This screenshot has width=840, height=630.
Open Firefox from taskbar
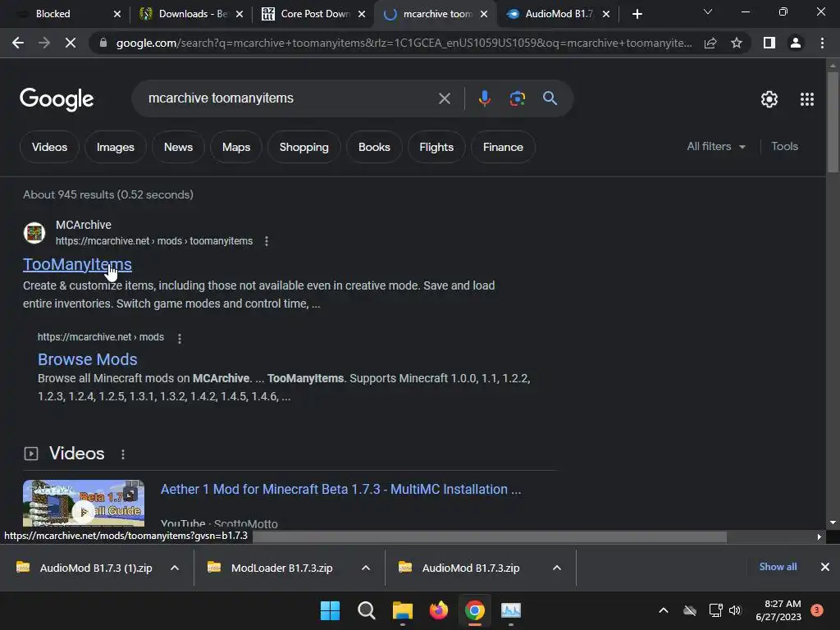click(x=439, y=610)
